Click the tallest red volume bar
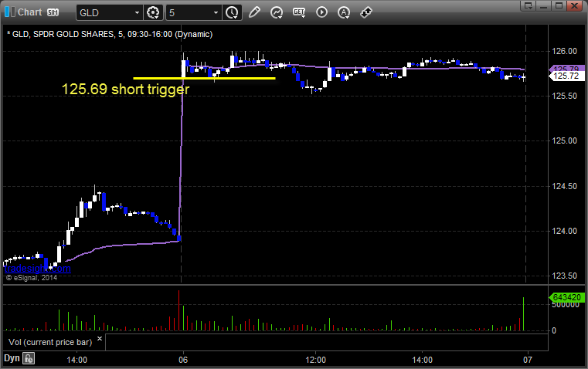This screenshot has height=369, width=588. pos(179,310)
